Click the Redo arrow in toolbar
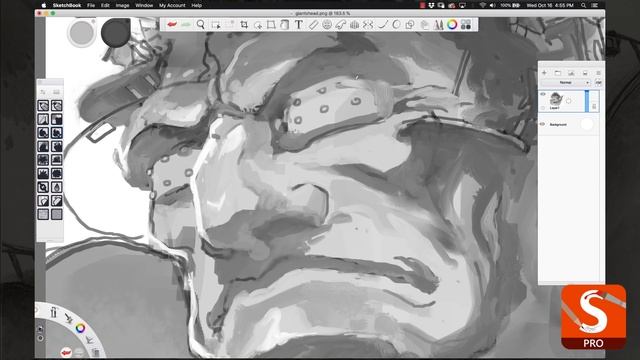The height and width of the screenshot is (360, 640). 186,24
